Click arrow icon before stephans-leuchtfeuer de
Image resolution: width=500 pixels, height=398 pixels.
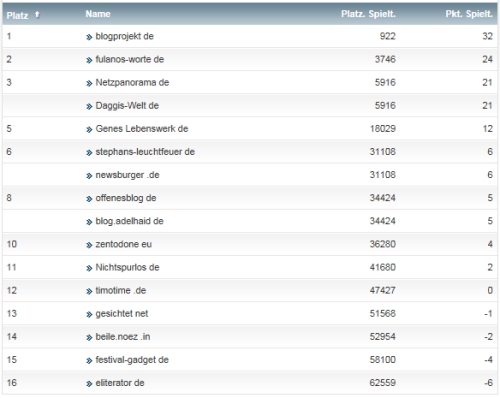(89, 153)
